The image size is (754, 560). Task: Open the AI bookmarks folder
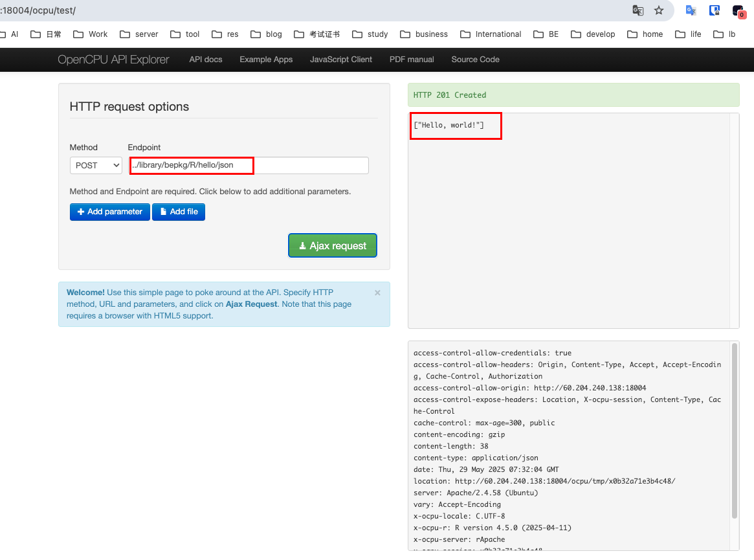(9, 34)
